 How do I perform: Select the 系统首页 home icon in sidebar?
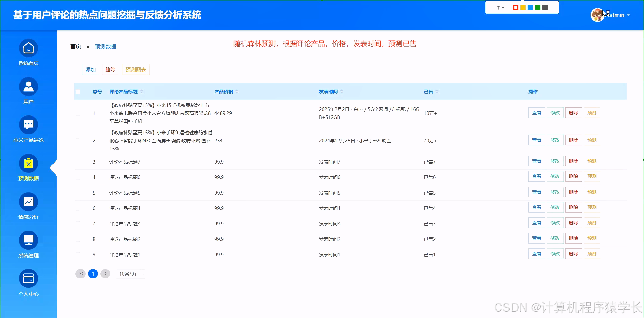[28, 48]
